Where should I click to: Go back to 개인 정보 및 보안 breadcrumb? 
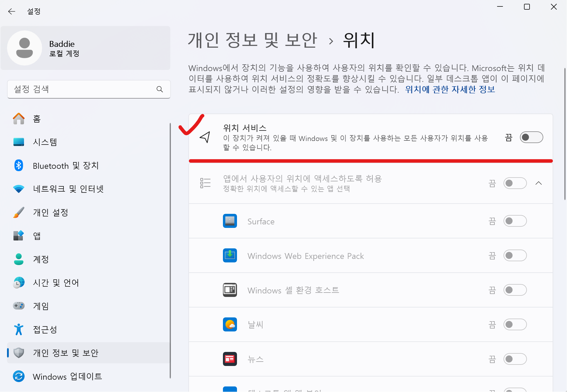tap(252, 40)
